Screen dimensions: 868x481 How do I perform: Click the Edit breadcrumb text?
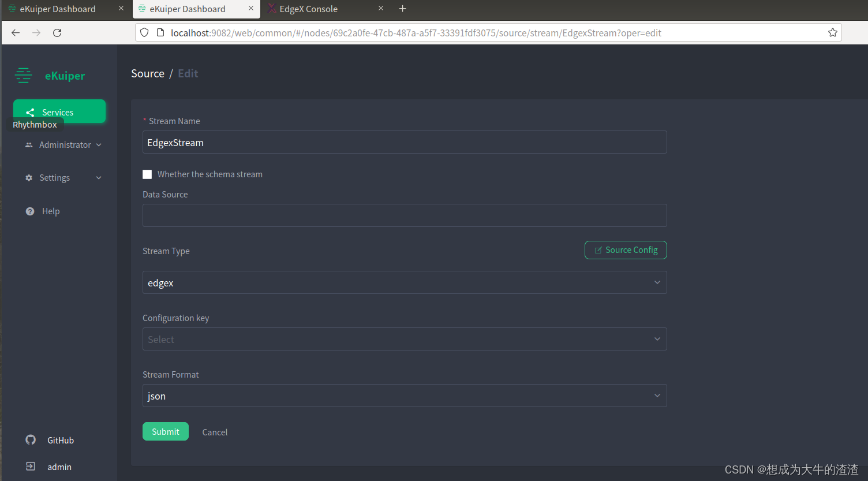tap(188, 73)
